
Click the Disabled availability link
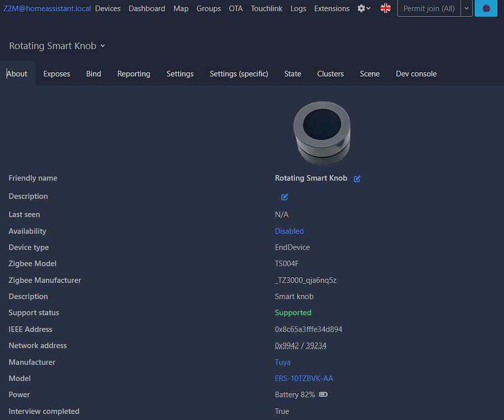pos(289,231)
